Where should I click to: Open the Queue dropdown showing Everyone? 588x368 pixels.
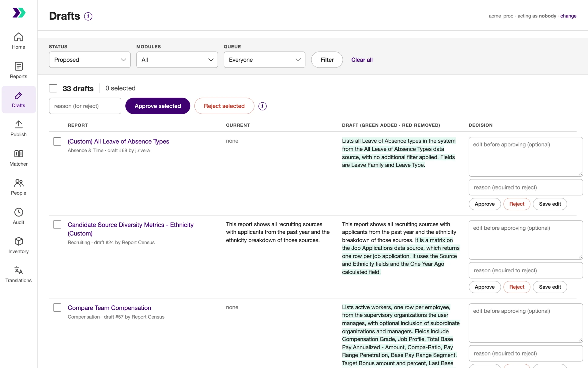(265, 60)
